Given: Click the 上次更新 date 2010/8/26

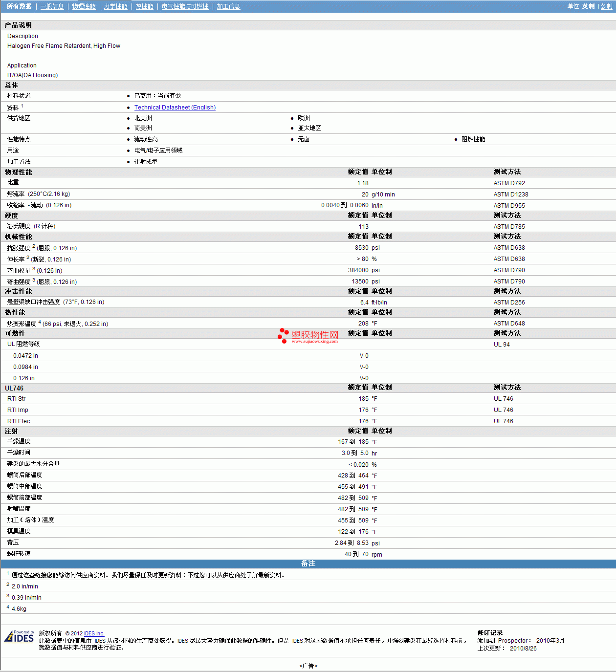Looking at the screenshot, I should (x=523, y=649).
